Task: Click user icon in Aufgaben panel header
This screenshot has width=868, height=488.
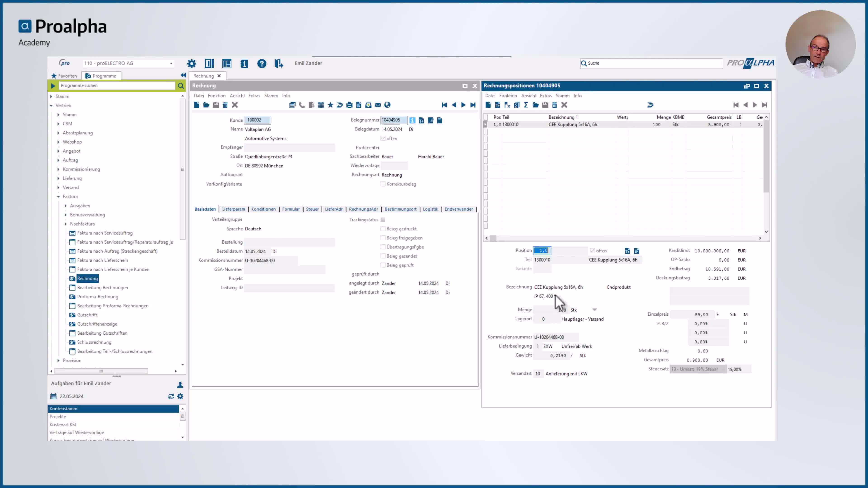Action: 180,385
